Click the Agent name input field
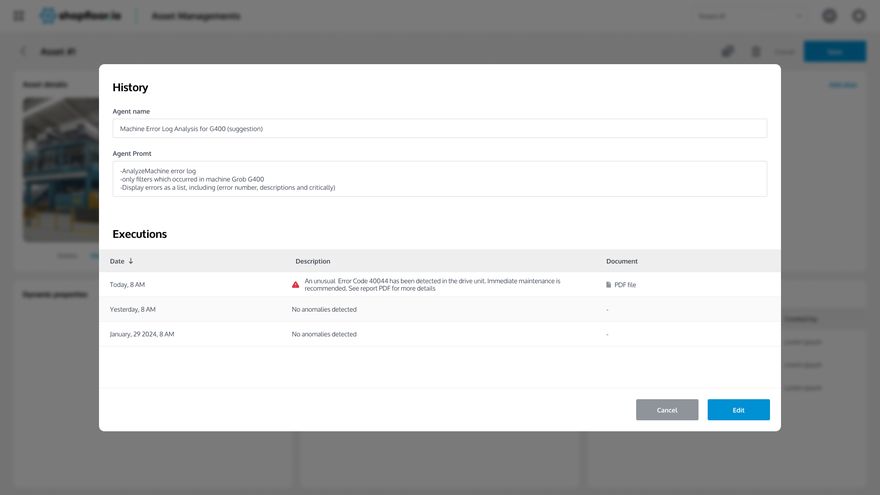Image resolution: width=880 pixels, height=495 pixels. [x=439, y=129]
